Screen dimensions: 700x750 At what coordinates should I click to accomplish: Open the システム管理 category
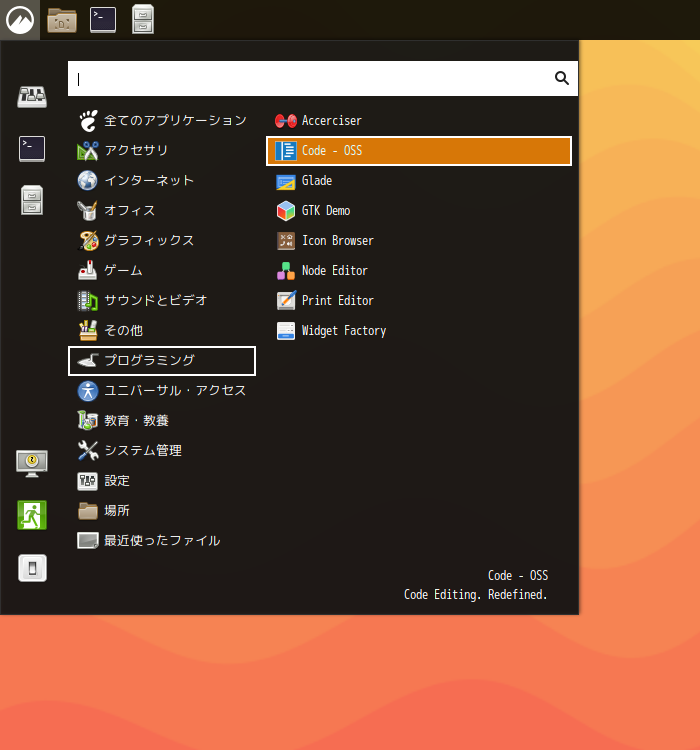[162, 451]
